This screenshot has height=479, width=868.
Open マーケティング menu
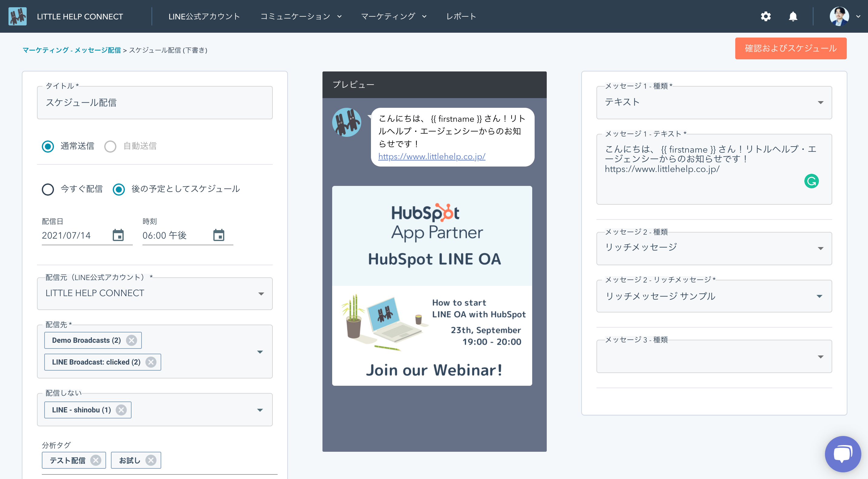pos(394,16)
